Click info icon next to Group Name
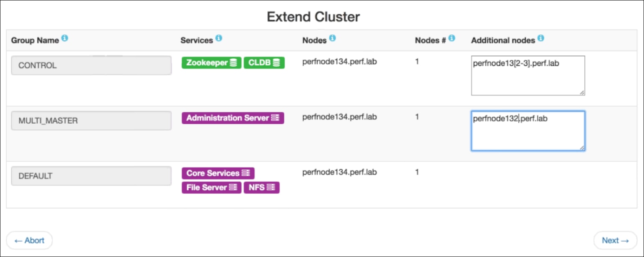 [x=64, y=38]
